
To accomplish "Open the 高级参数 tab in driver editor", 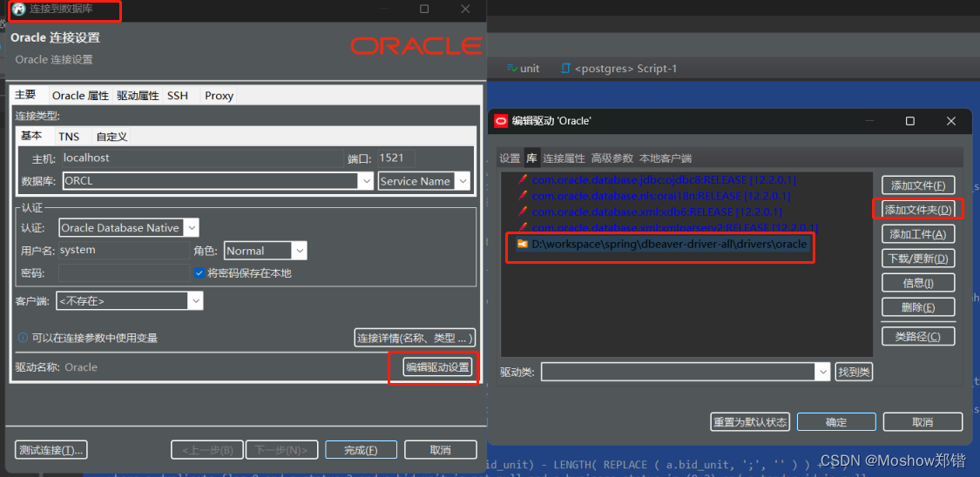I will pos(612,158).
